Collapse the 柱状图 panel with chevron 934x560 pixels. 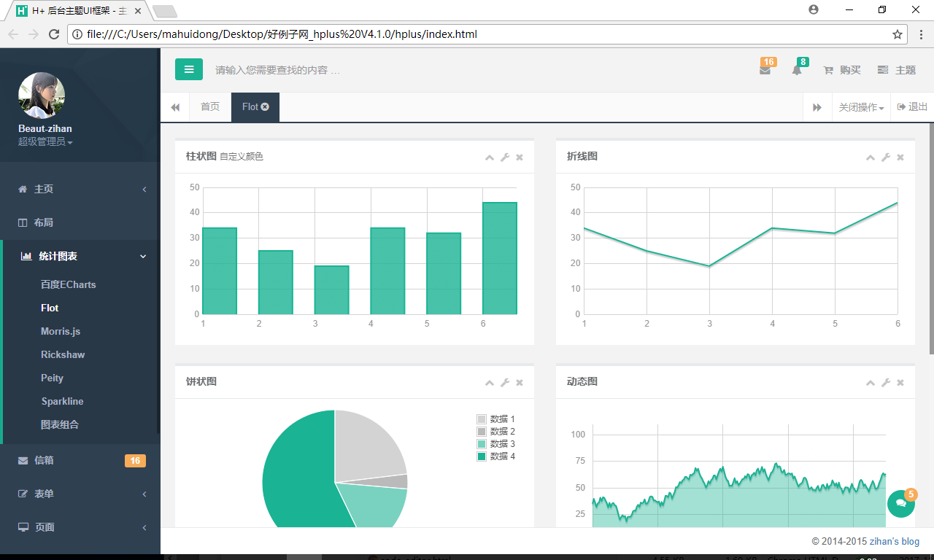tap(490, 157)
